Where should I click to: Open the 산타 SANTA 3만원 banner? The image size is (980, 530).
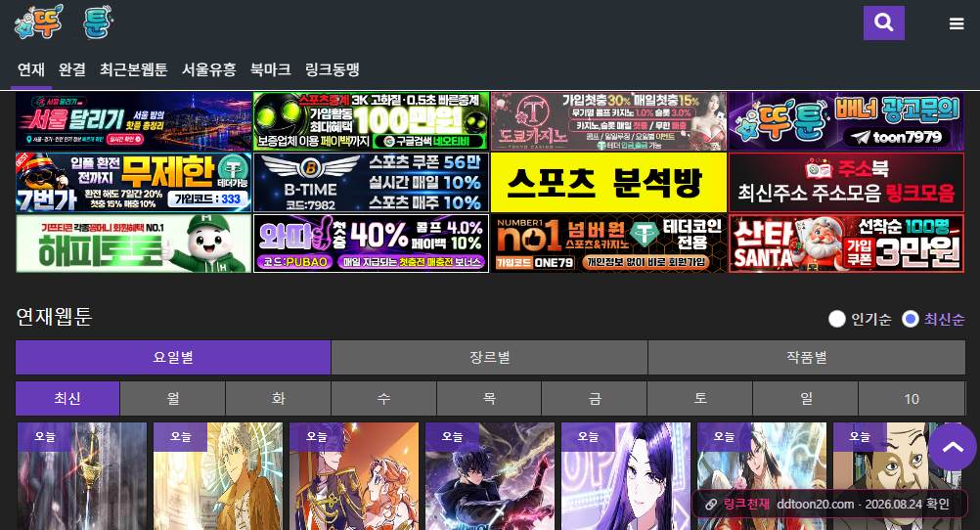(x=846, y=243)
